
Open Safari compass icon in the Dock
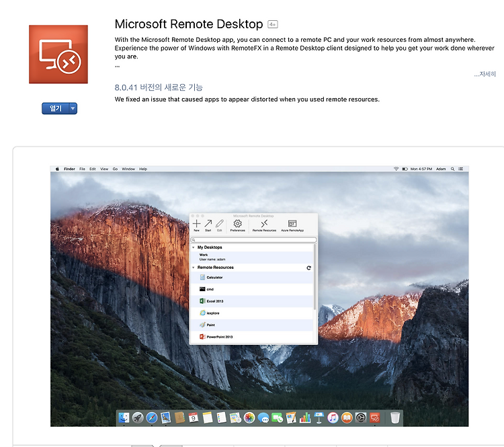pyautogui.click(x=152, y=417)
